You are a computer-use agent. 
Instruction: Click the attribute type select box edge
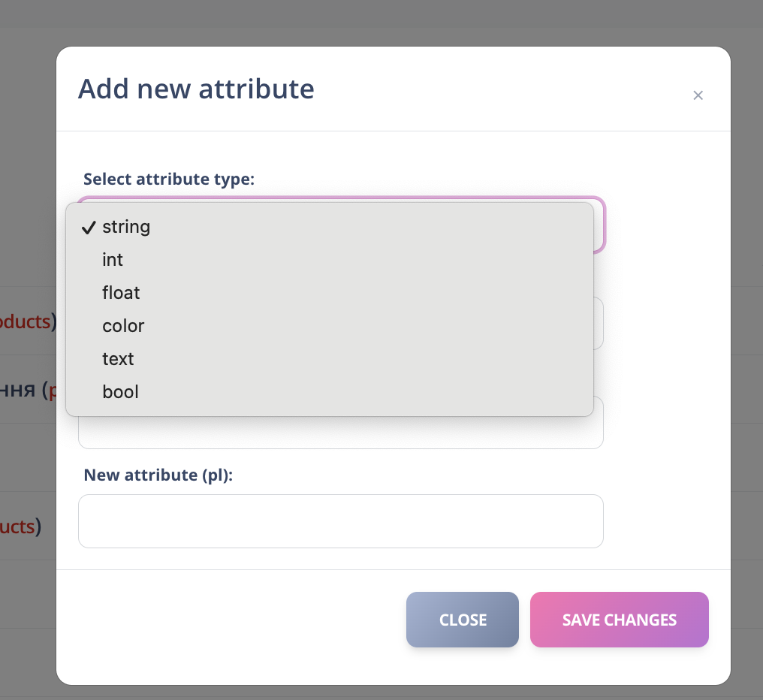point(599,225)
